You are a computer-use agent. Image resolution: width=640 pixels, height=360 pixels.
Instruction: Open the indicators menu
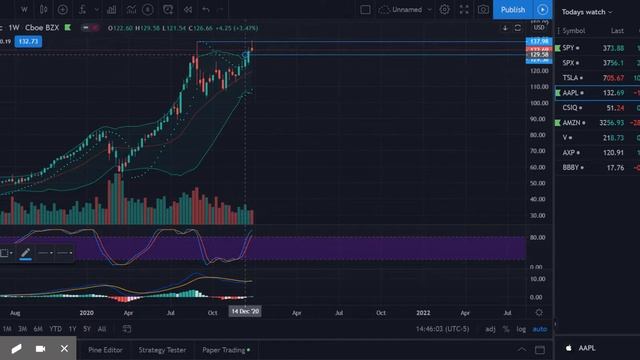[x=82, y=9]
